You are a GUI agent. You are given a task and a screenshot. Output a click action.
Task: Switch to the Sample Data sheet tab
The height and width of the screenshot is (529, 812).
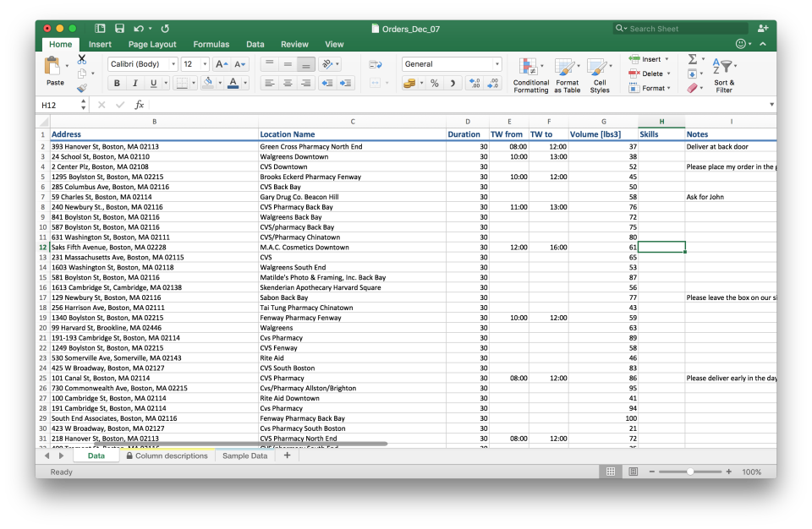click(245, 456)
